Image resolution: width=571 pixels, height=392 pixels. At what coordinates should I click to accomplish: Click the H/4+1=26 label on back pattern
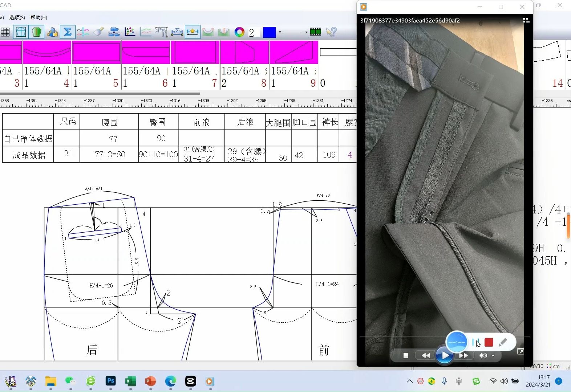(x=101, y=286)
